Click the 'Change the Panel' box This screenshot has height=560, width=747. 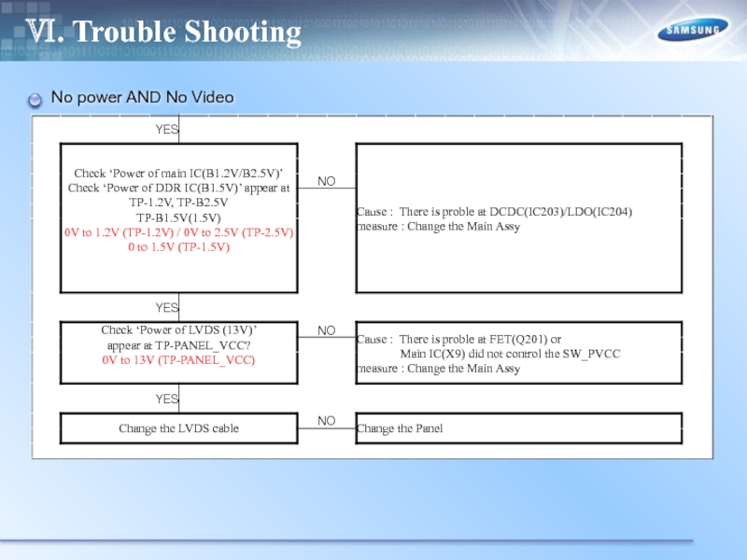coord(519,428)
